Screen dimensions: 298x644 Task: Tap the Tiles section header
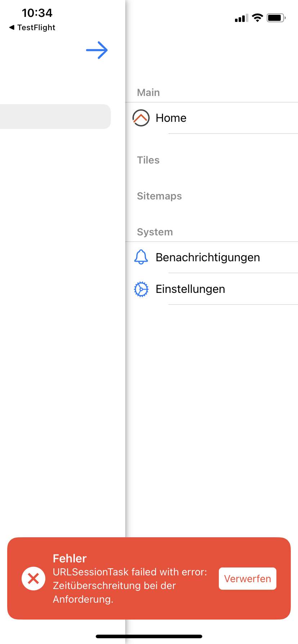pyautogui.click(x=148, y=160)
